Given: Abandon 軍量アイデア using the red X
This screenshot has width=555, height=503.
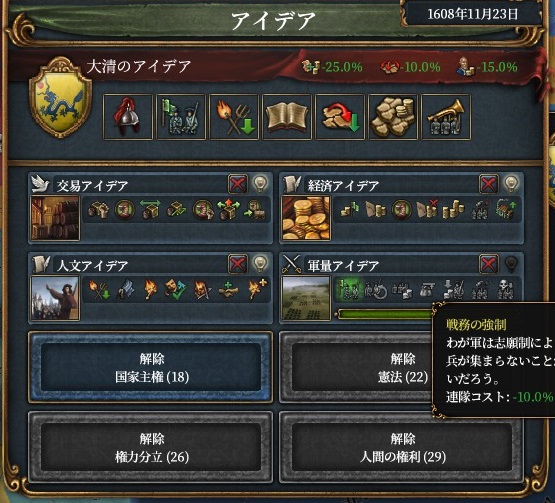Looking at the screenshot, I should [488, 264].
